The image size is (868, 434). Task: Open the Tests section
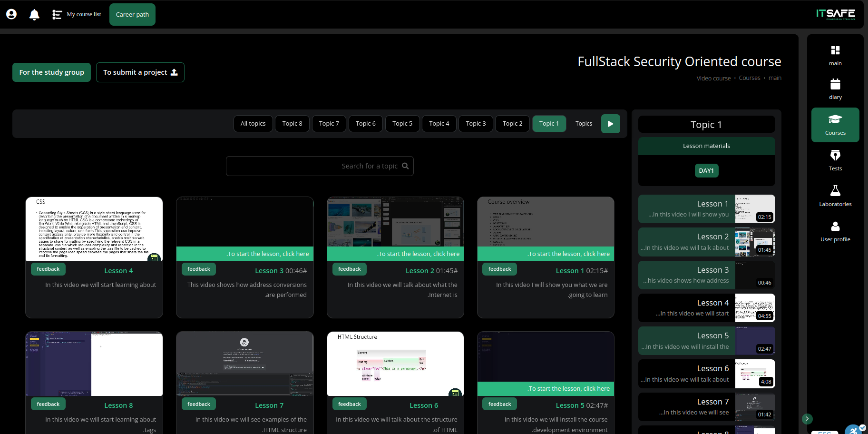(x=835, y=159)
